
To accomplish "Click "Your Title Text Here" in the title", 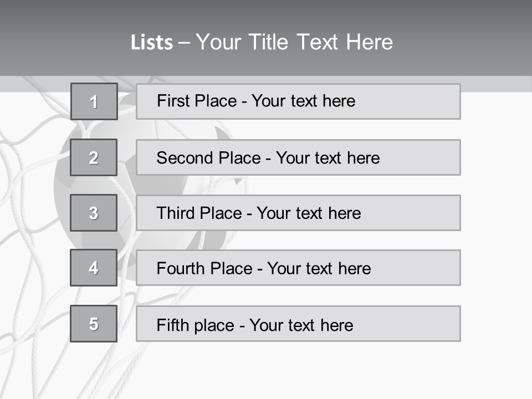I will pos(294,42).
